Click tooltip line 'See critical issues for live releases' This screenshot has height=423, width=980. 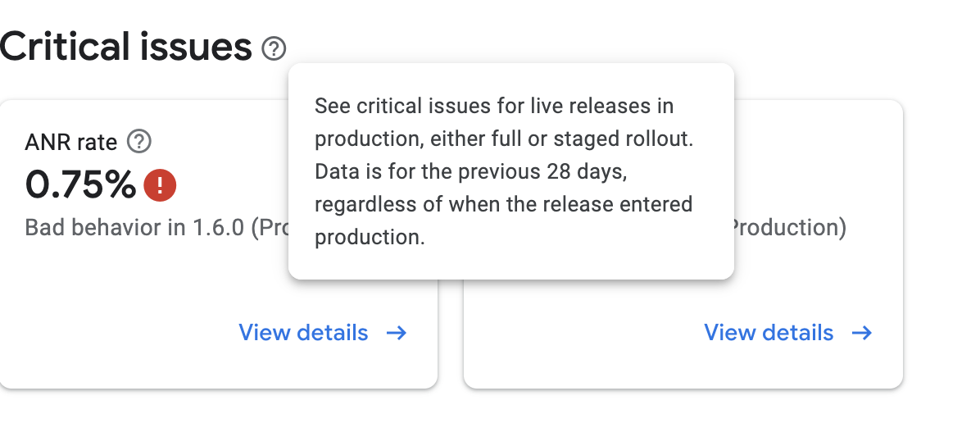[494, 107]
